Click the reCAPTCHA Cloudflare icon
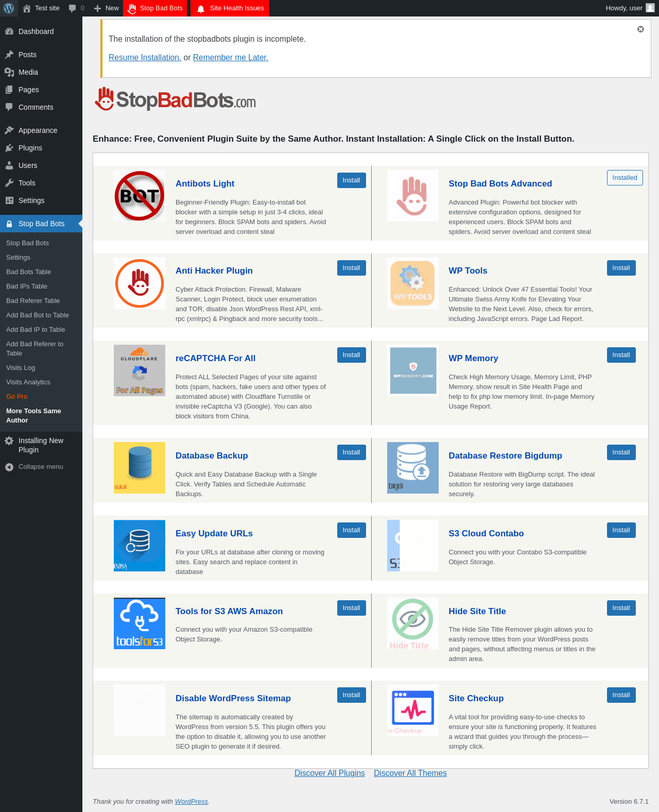659x812 pixels. tap(140, 370)
